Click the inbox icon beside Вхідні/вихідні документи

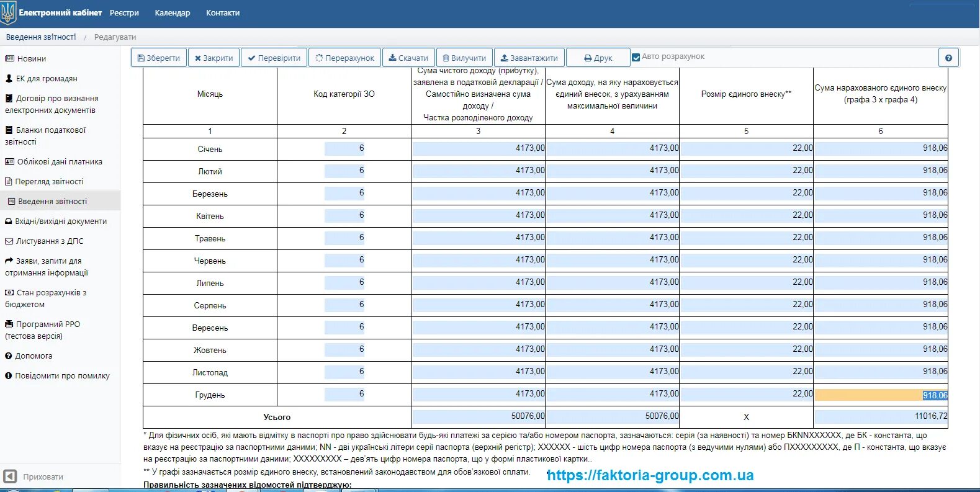pos(9,221)
